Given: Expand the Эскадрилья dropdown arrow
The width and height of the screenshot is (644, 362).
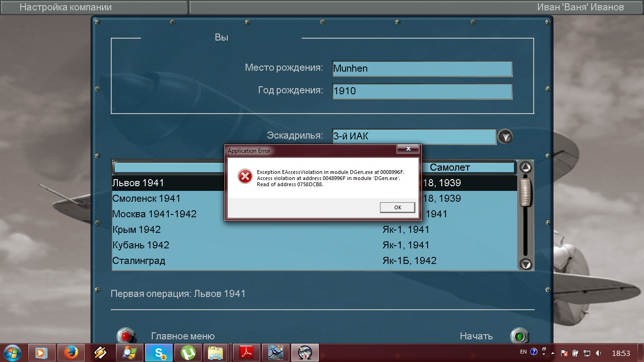Looking at the screenshot, I should point(505,137).
